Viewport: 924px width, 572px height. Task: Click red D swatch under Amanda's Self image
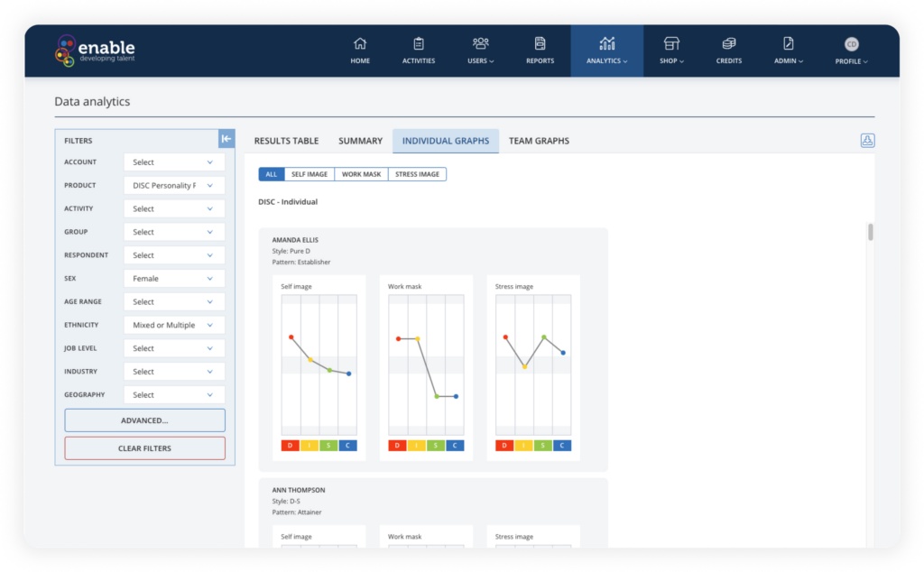[290, 446]
